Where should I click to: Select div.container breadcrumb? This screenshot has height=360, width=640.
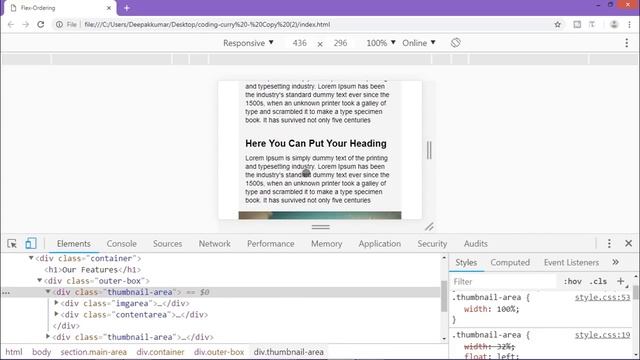(x=160, y=352)
